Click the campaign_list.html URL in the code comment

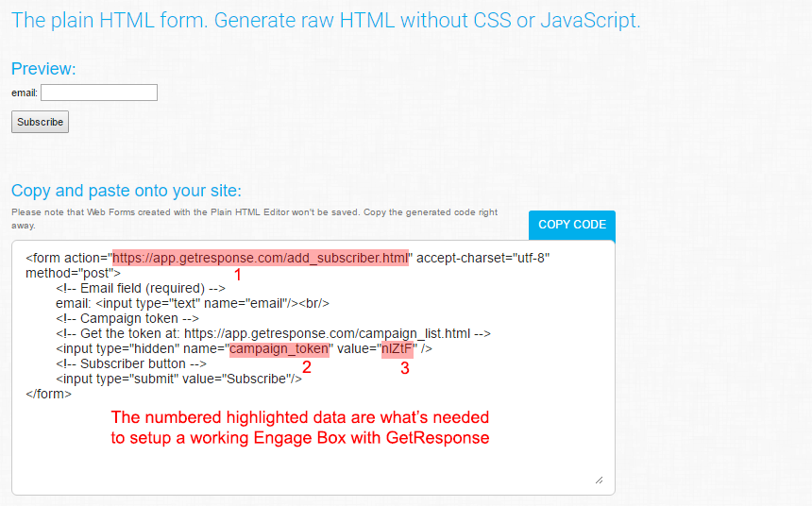pyautogui.click(x=328, y=333)
